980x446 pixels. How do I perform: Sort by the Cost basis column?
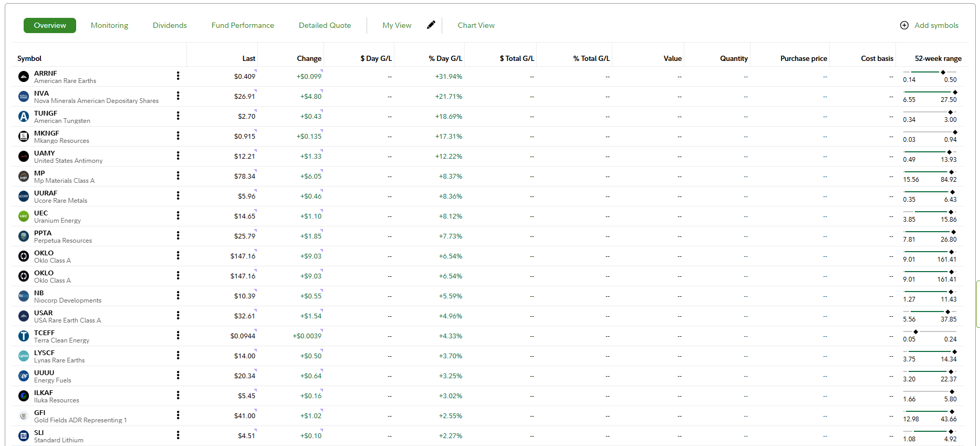coord(877,58)
